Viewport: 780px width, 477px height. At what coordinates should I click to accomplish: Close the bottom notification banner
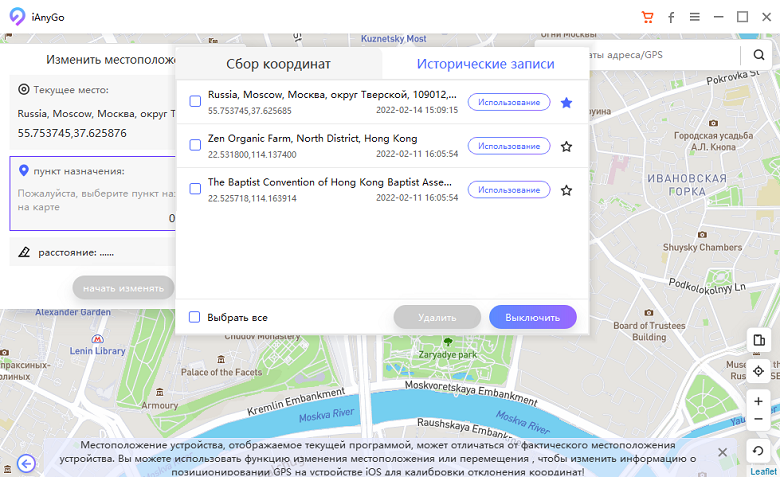tap(722, 452)
